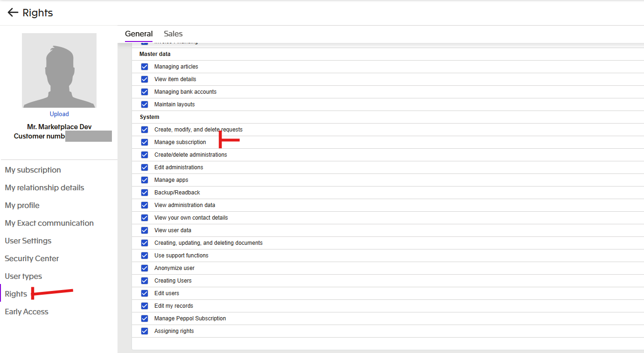Open User types page
The height and width of the screenshot is (353, 644).
pyautogui.click(x=23, y=276)
